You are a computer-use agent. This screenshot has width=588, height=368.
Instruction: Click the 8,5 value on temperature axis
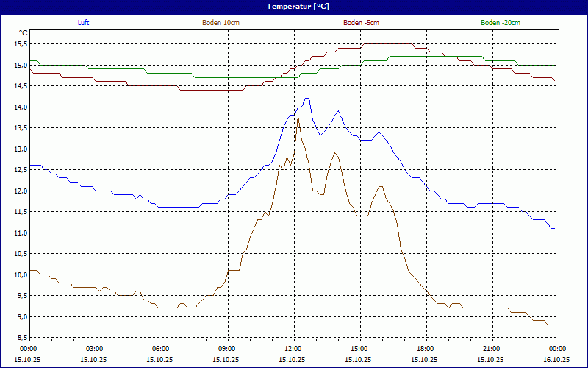[x=21, y=338]
